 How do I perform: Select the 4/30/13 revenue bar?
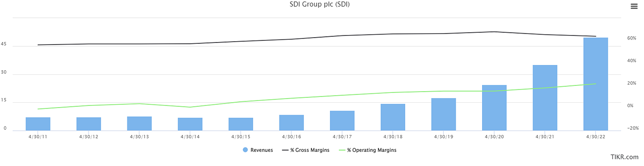[139, 124]
